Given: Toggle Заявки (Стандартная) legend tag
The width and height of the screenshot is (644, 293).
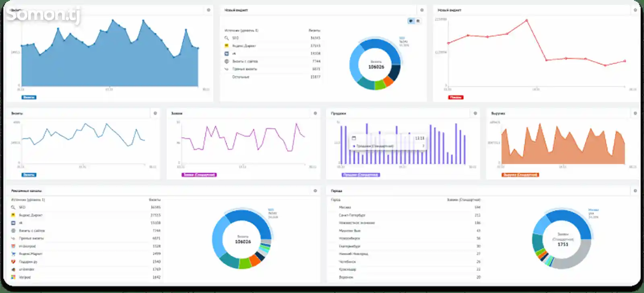Looking at the screenshot, I should pyautogui.click(x=199, y=175).
